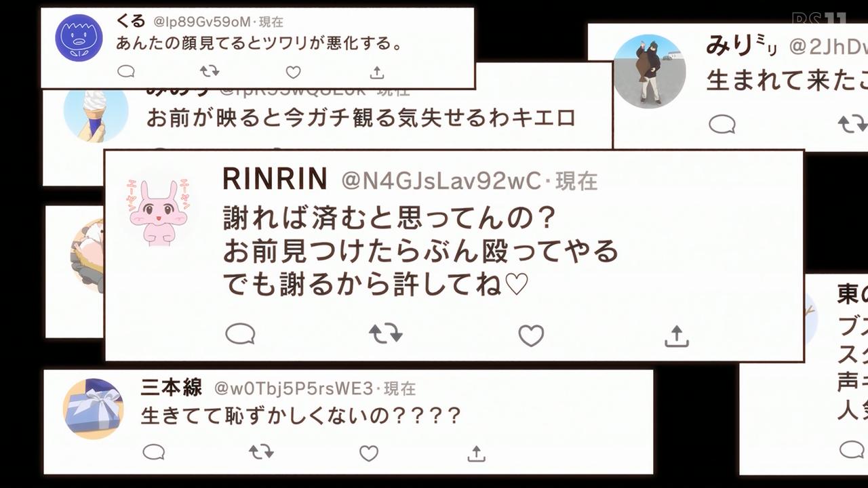The width and height of the screenshot is (868, 488).
Task: Reply to RINRIN's tweet
Action: pyautogui.click(x=240, y=334)
